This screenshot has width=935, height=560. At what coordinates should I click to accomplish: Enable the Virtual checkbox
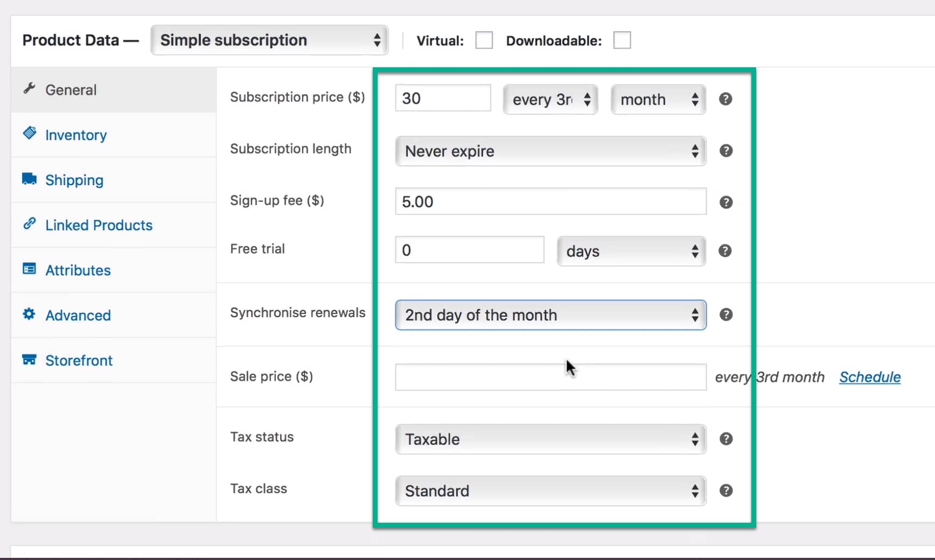484,40
